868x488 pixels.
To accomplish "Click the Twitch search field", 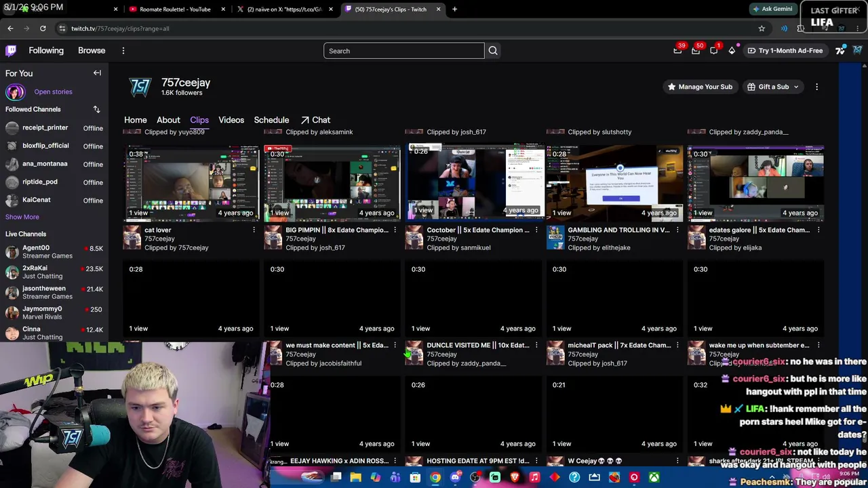I will click(404, 51).
